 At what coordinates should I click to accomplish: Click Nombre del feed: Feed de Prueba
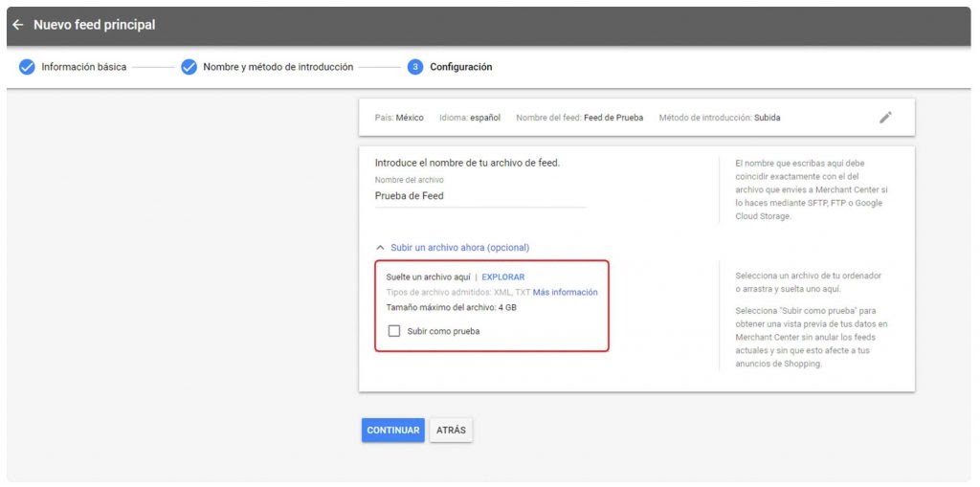[x=579, y=118]
